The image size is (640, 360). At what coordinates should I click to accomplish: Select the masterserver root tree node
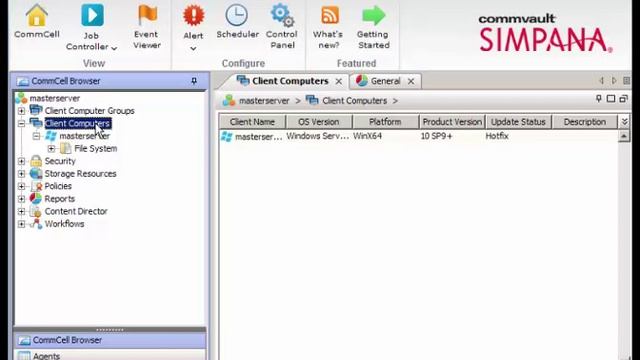tap(55, 98)
